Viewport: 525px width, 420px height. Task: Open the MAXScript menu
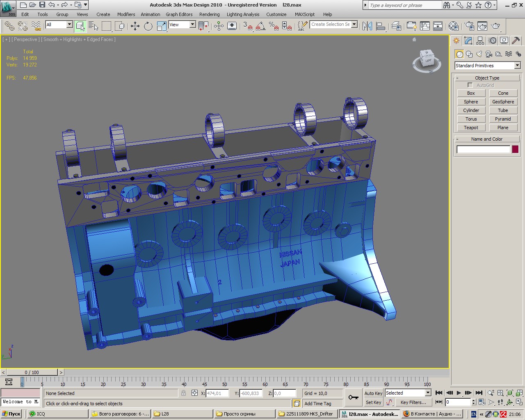point(305,14)
